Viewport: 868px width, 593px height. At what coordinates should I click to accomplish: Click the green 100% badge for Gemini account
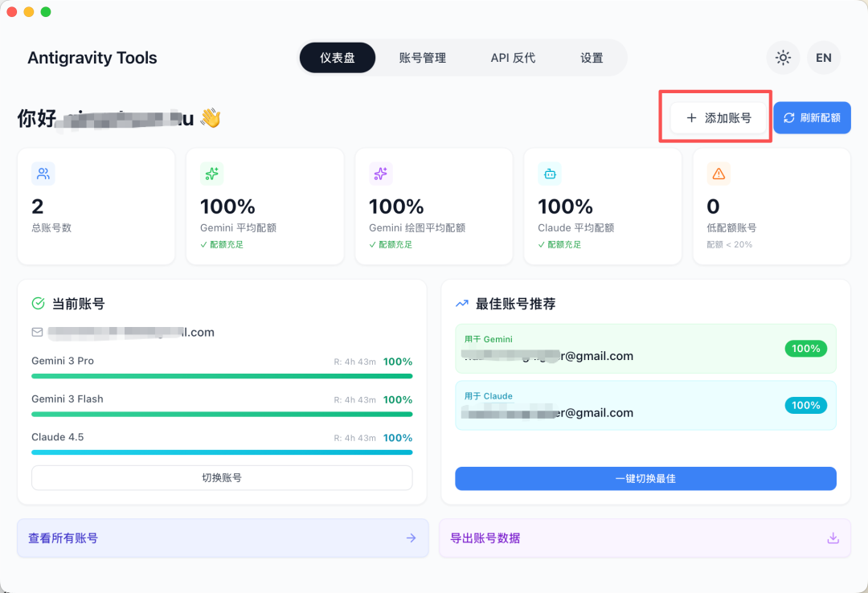(805, 349)
